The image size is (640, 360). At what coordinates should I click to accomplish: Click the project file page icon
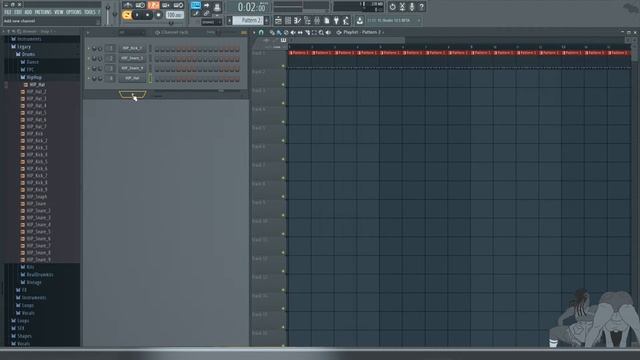coord(327,20)
